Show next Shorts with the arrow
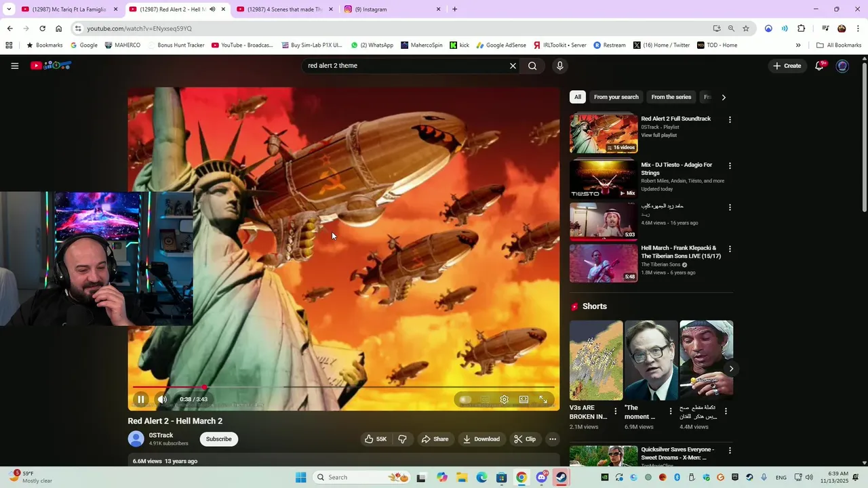This screenshot has width=868, height=488. 731,369
